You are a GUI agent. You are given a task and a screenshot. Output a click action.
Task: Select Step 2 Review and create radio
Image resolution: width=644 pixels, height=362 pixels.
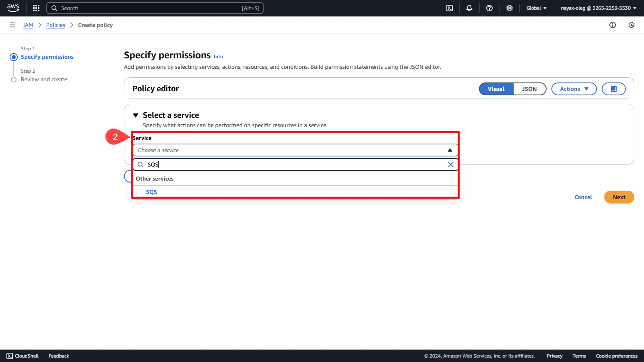[14, 80]
